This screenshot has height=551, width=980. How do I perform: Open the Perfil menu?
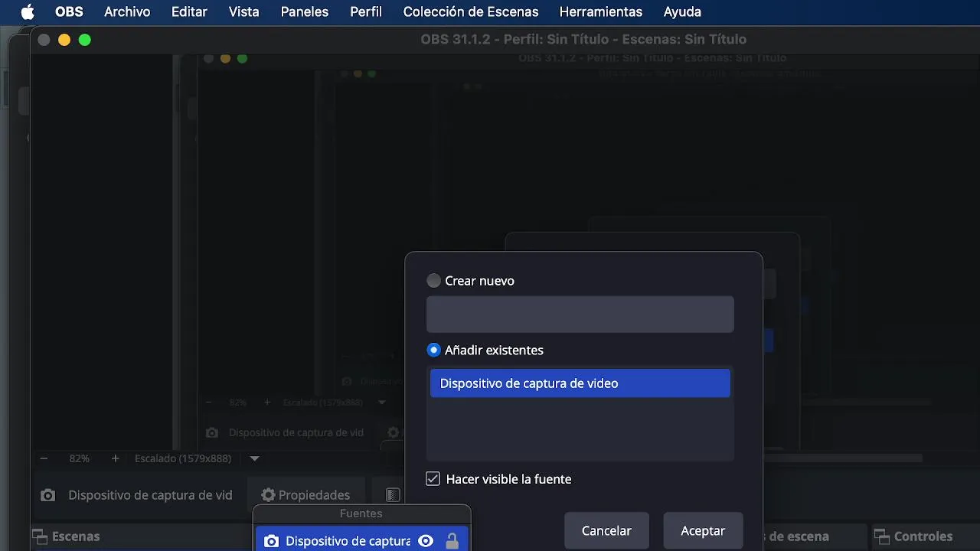coord(366,12)
